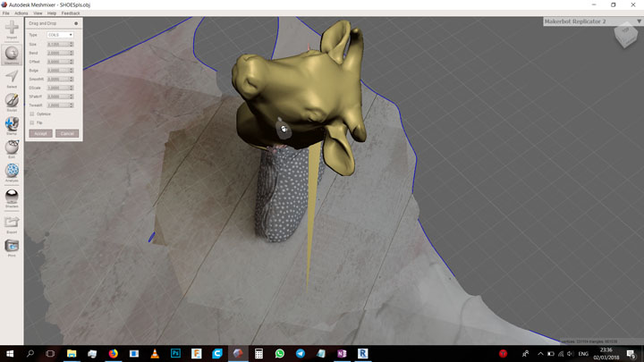The image size is (644, 362).
Task: Open WhatsApp from the taskbar
Action: click(280, 353)
